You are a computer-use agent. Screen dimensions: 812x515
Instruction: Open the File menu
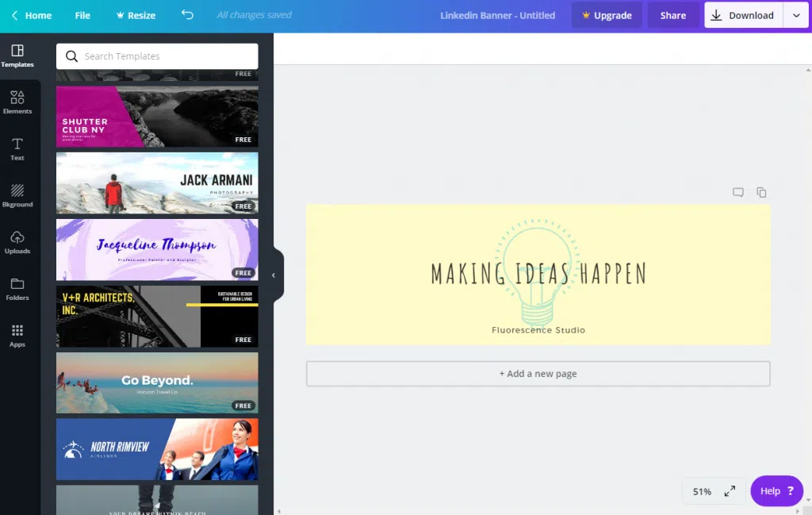(x=82, y=15)
